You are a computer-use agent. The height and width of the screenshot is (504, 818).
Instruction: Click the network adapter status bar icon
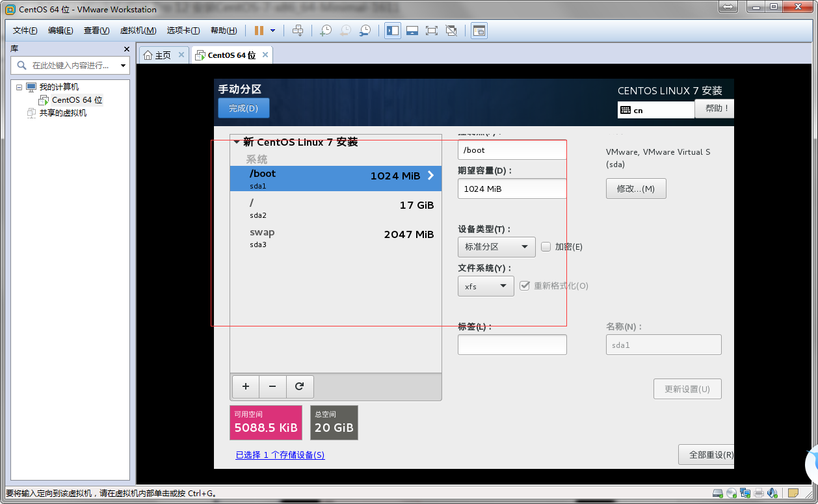tap(745, 493)
